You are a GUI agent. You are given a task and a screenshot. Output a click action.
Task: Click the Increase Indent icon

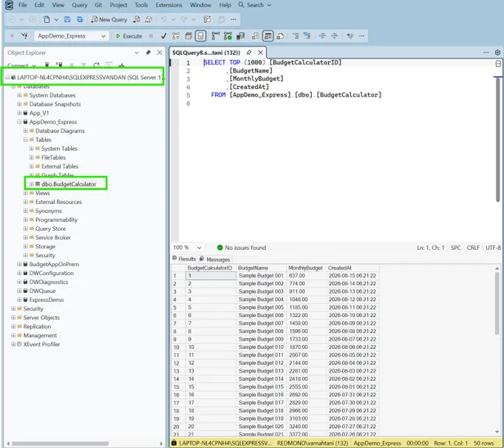335,35
